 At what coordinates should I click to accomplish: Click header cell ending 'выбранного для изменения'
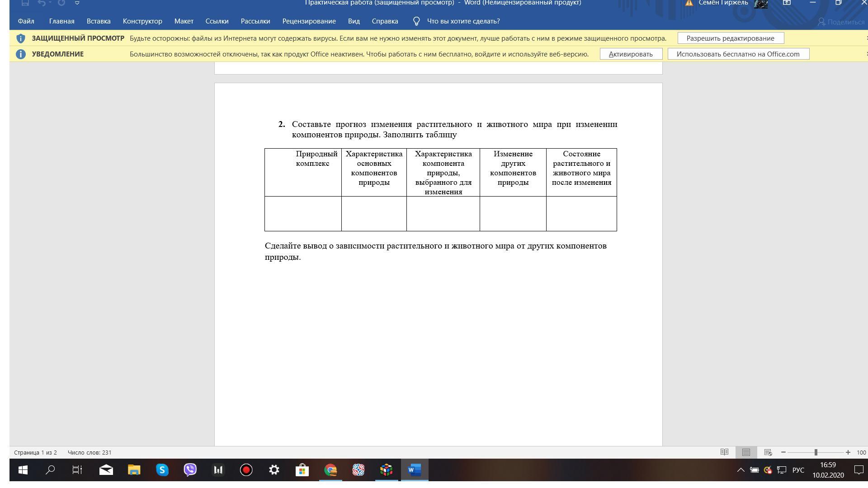[x=443, y=172]
